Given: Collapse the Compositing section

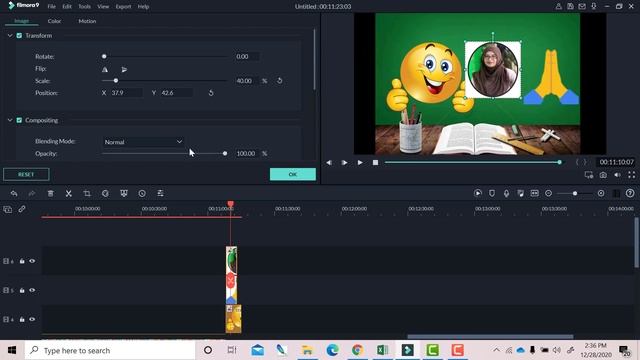Looking at the screenshot, I should (10, 120).
